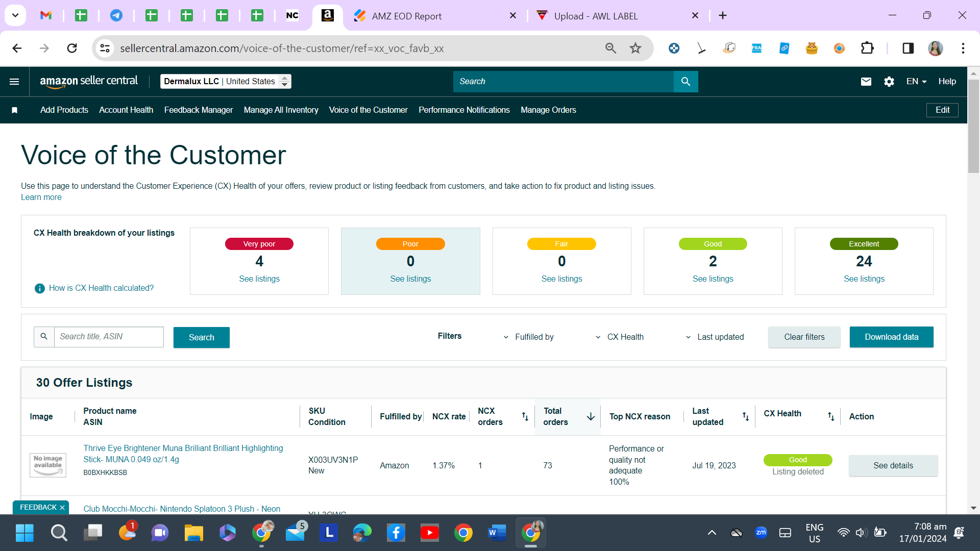See listings under Good
Image resolution: width=980 pixels, height=551 pixels.
pyautogui.click(x=713, y=279)
